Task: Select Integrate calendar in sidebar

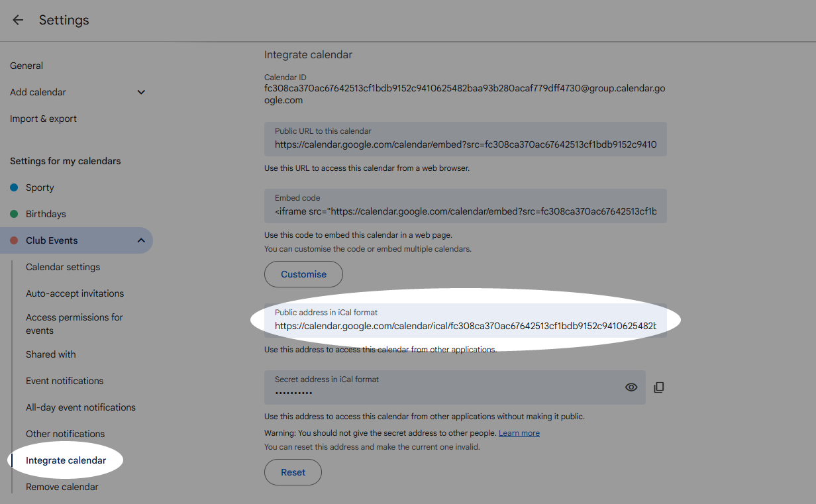Action: coord(66,460)
